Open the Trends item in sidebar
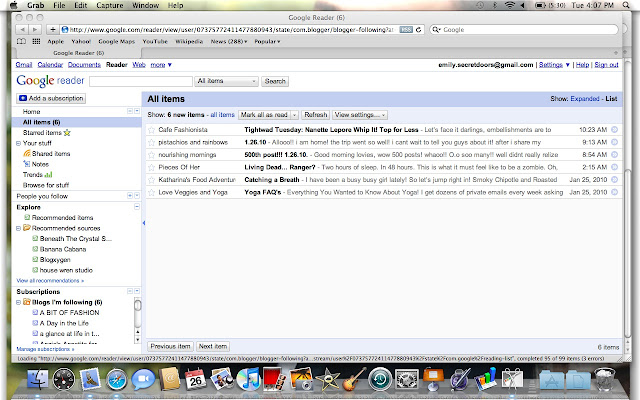The width and height of the screenshot is (640, 400). tap(38, 175)
